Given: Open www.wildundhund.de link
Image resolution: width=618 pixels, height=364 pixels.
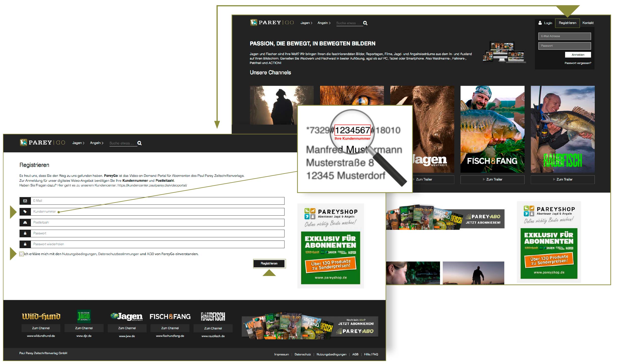Looking at the screenshot, I should (41, 336).
